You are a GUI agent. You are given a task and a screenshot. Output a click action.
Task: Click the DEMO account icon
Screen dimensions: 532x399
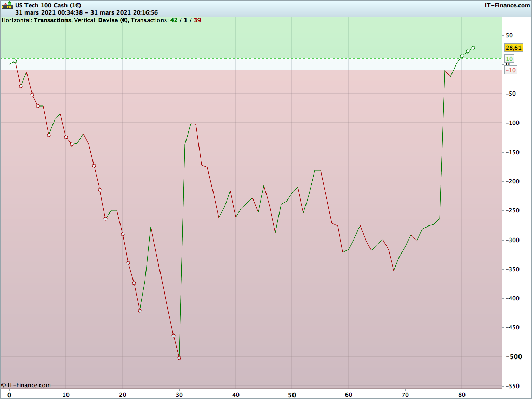7,5
